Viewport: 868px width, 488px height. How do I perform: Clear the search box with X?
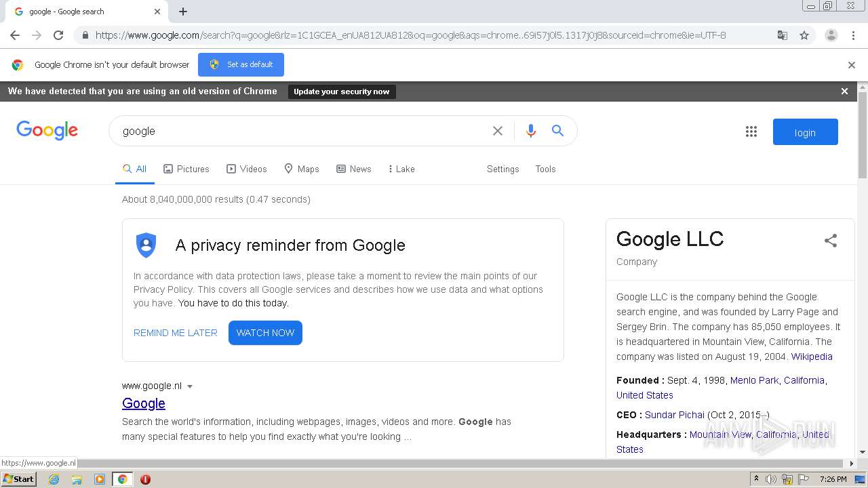498,131
